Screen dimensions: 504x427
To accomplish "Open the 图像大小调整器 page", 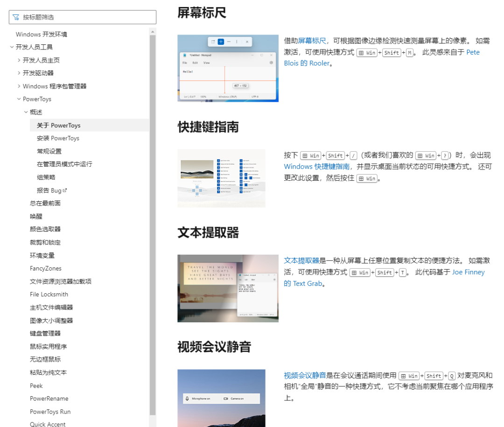I will [51, 320].
